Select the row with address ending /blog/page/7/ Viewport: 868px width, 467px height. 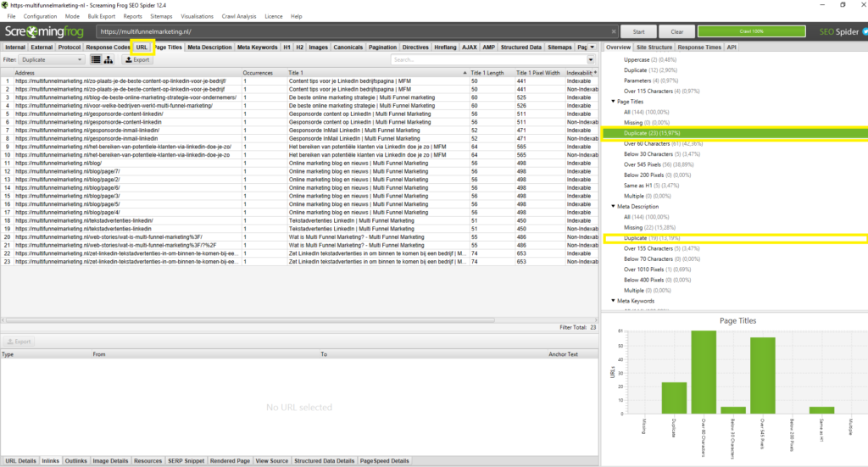299,171
